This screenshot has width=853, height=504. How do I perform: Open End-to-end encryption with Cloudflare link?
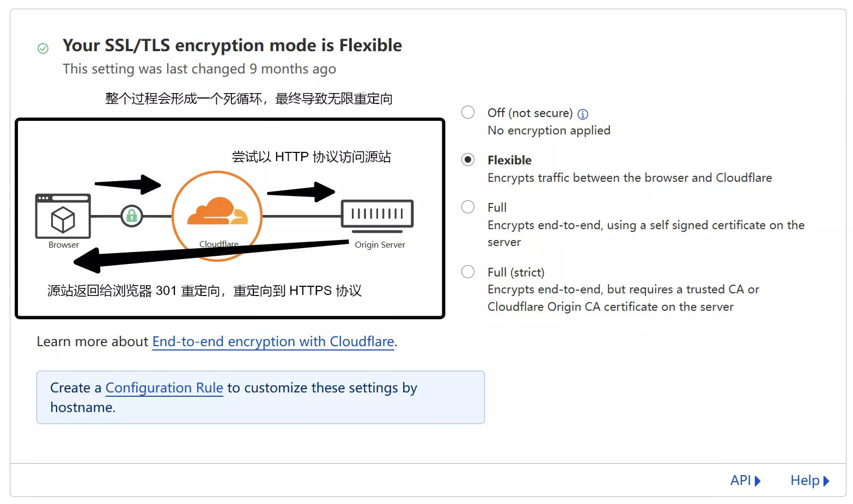click(x=273, y=341)
